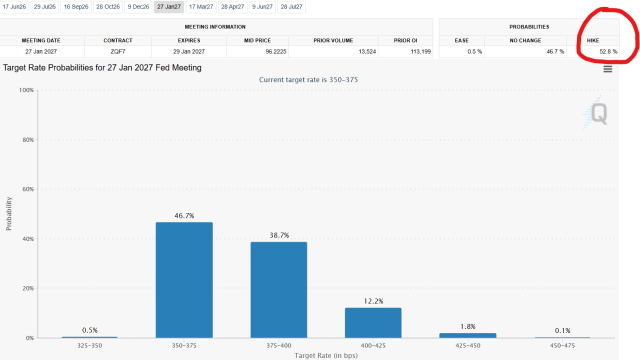Switch to the 9 Jun27 meeting tab
Viewport: 640px width, 360px height.
[262, 7]
